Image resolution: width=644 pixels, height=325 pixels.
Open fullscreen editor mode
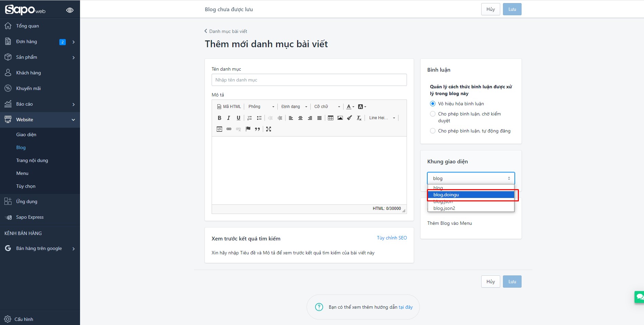(x=269, y=129)
